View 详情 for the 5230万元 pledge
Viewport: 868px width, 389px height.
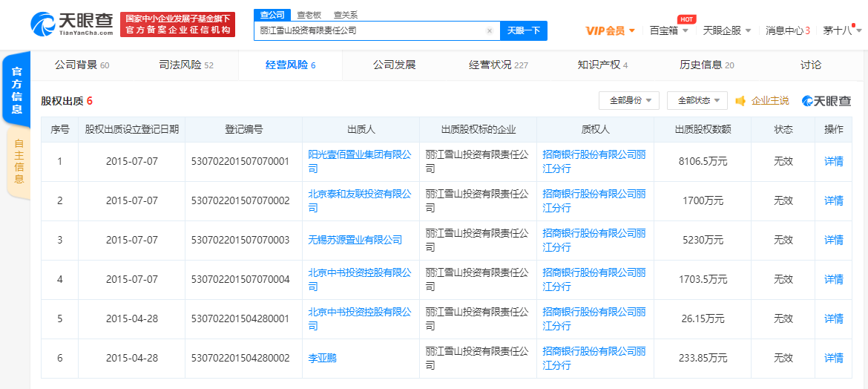[x=834, y=240]
